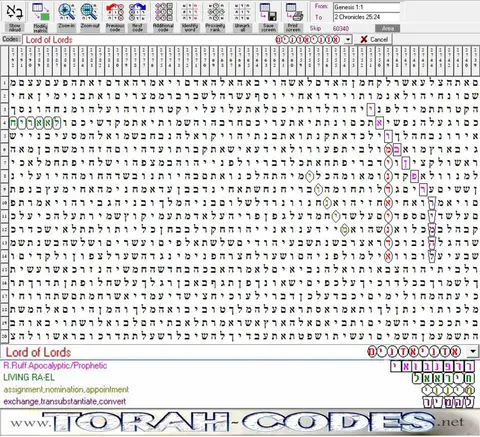Click the purple boxed Hebrew word for exchange
This screenshot has height=437, width=480.
pos(449,402)
